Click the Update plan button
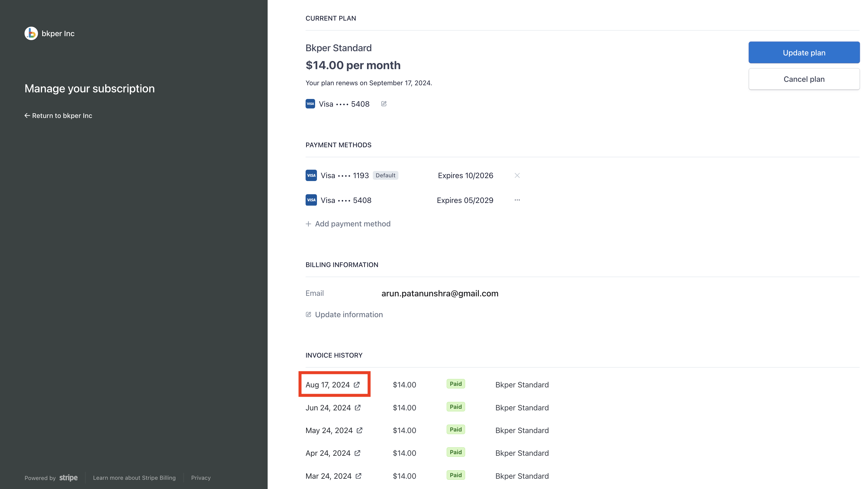 coord(804,53)
